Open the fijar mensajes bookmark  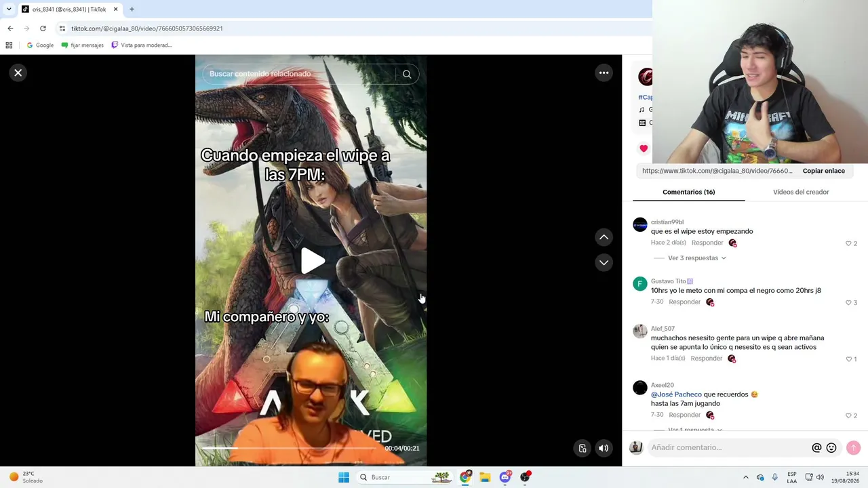point(82,45)
